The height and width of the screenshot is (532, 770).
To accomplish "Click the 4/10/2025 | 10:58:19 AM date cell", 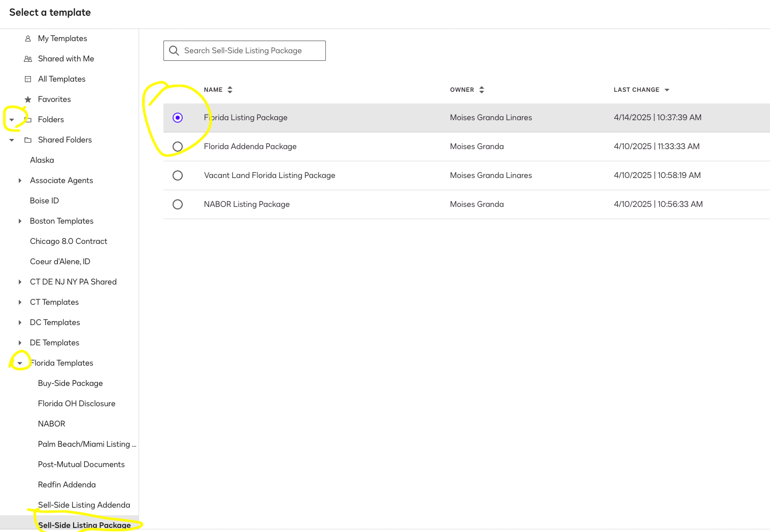I will pyautogui.click(x=657, y=175).
